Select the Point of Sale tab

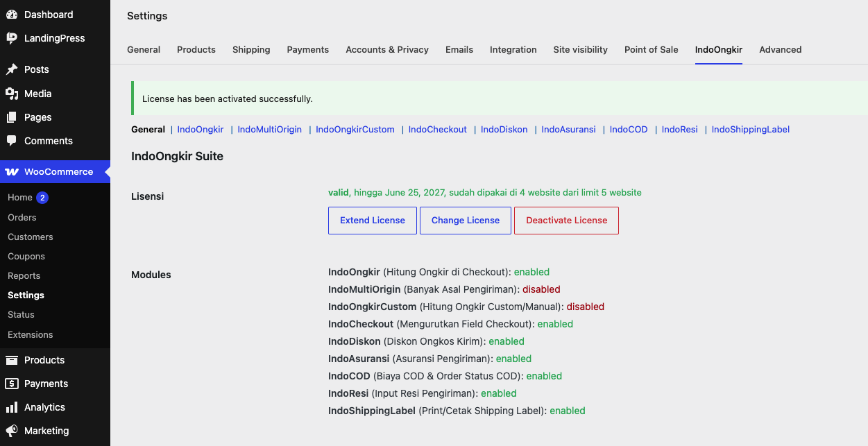click(x=652, y=49)
